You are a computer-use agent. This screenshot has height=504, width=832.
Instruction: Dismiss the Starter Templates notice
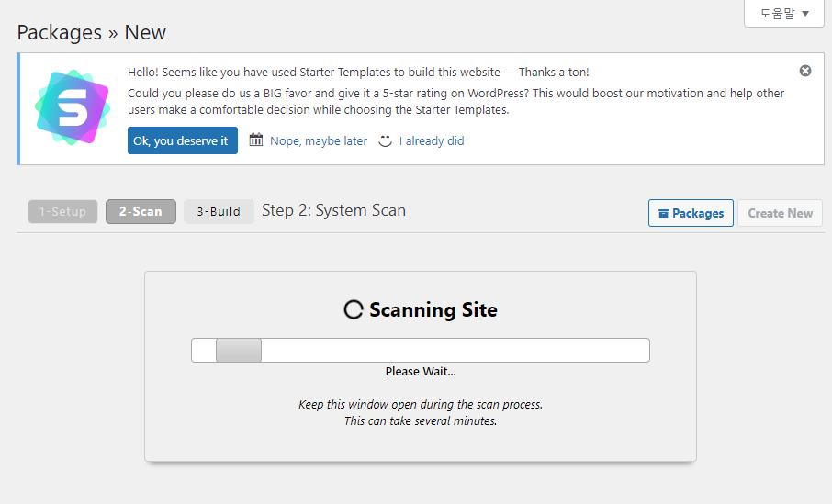(805, 71)
